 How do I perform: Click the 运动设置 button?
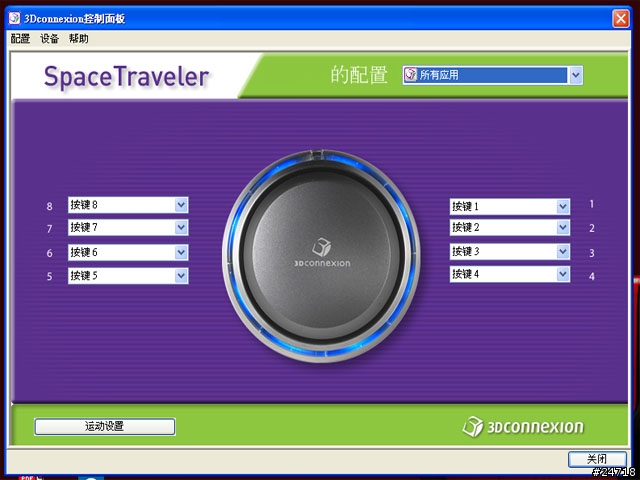coord(105,427)
